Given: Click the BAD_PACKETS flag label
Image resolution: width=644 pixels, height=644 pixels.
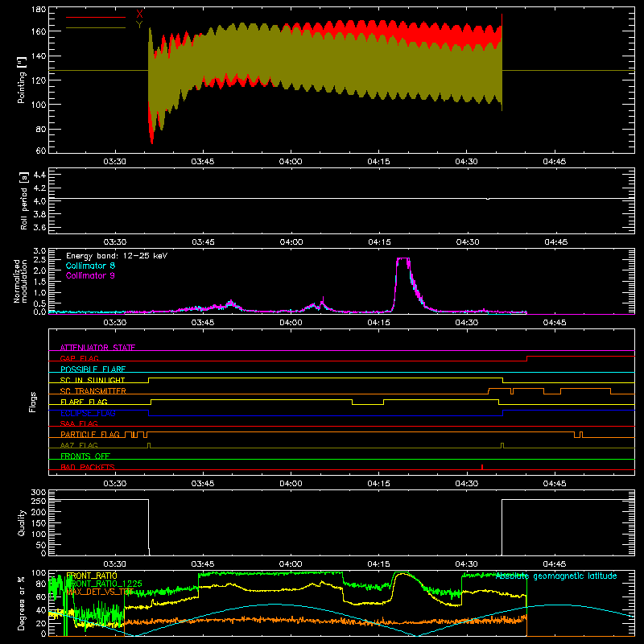Looking at the screenshot, I should 88,467.
